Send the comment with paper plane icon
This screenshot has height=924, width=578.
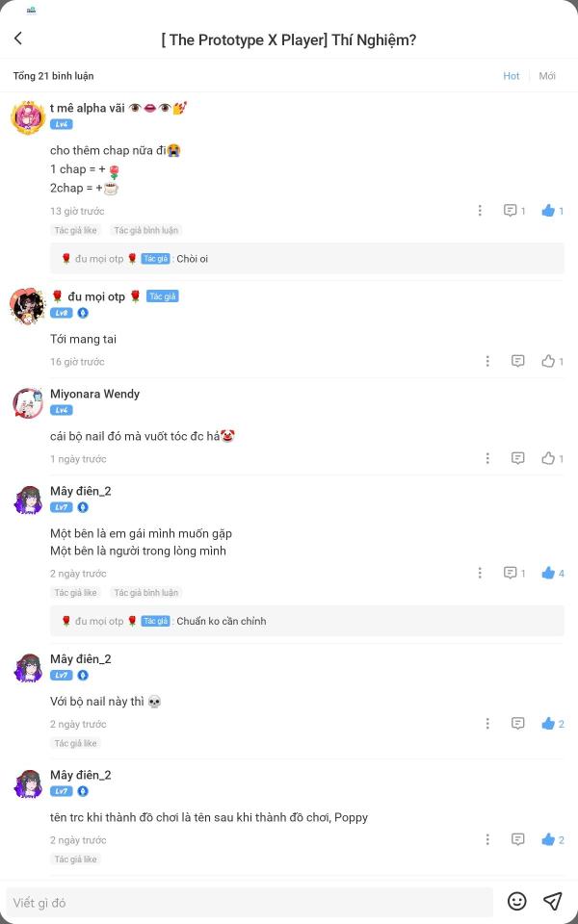(x=553, y=901)
